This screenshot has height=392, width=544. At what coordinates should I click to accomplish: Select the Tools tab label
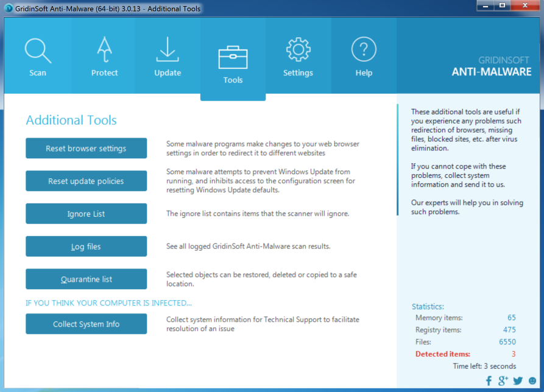tap(233, 80)
